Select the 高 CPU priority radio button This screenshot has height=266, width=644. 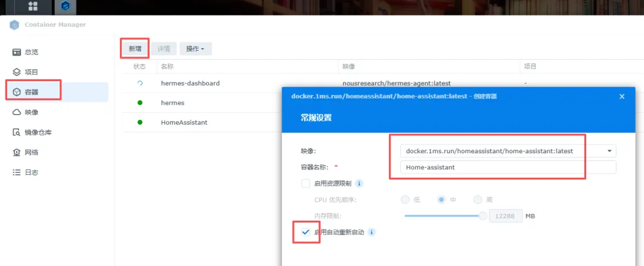click(x=478, y=200)
